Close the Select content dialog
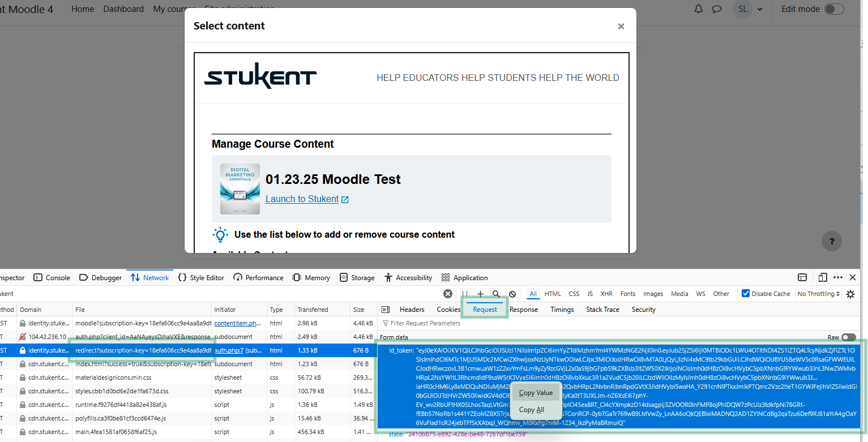868x442 pixels. pyautogui.click(x=621, y=26)
